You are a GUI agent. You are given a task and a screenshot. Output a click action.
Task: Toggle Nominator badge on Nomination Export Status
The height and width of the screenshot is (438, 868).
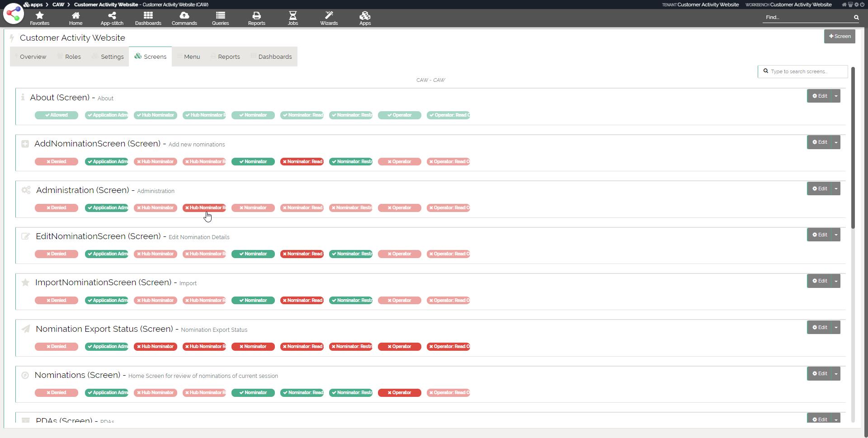click(x=253, y=347)
